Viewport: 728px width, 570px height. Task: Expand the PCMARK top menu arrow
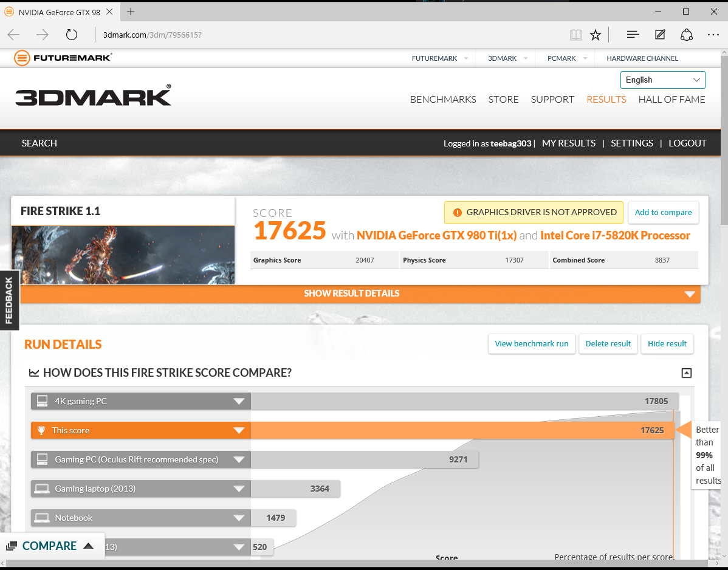(x=585, y=58)
